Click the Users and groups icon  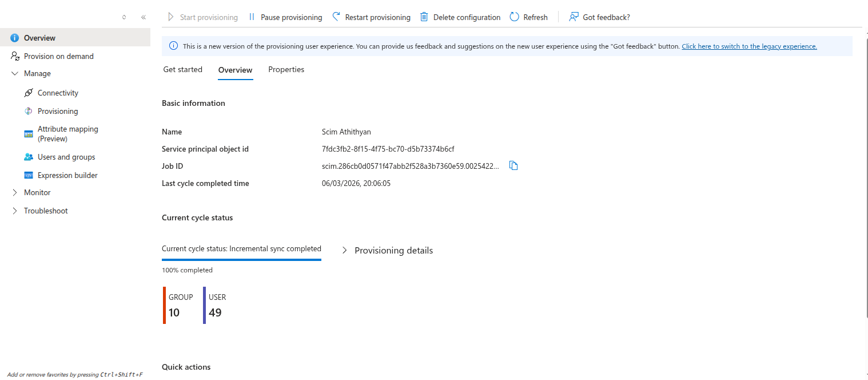pos(29,157)
